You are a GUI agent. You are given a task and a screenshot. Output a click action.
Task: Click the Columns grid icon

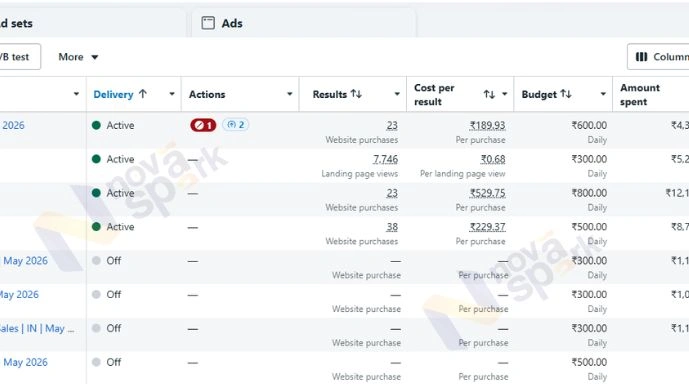642,57
